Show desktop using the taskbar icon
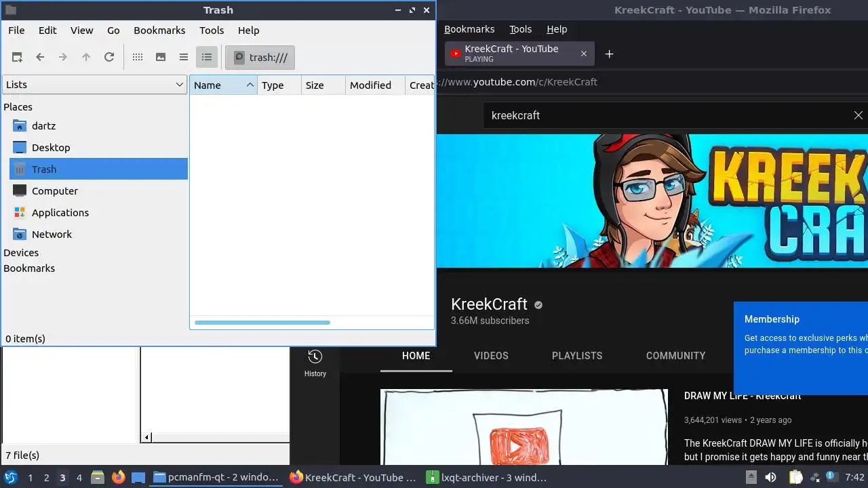 click(x=138, y=477)
